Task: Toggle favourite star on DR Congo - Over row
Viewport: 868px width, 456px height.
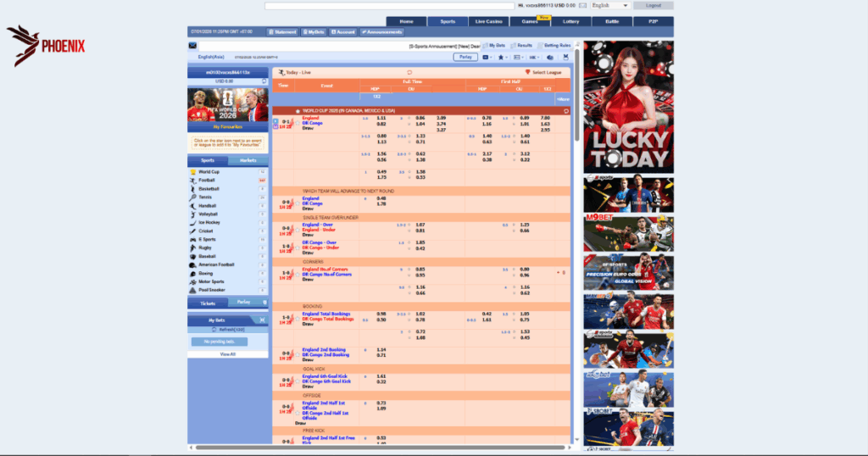Action: pyautogui.click(x=298, y=248)
